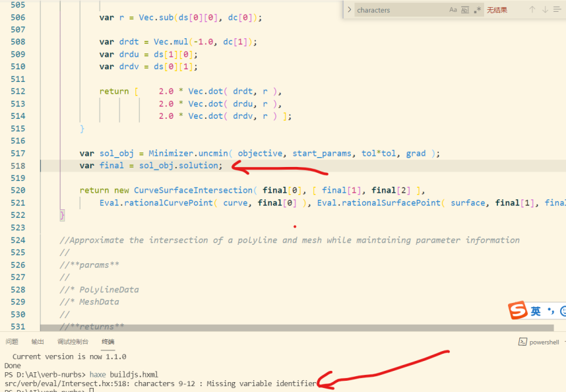Expand the find widget chevron to show replace
The height and width of the screenshot is (392, 566).
[x=348, y=9]
